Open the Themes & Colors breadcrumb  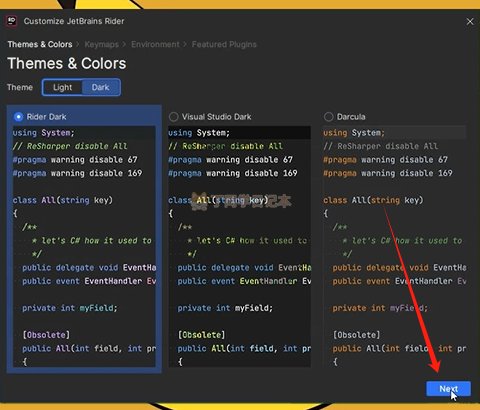[40, 44]
